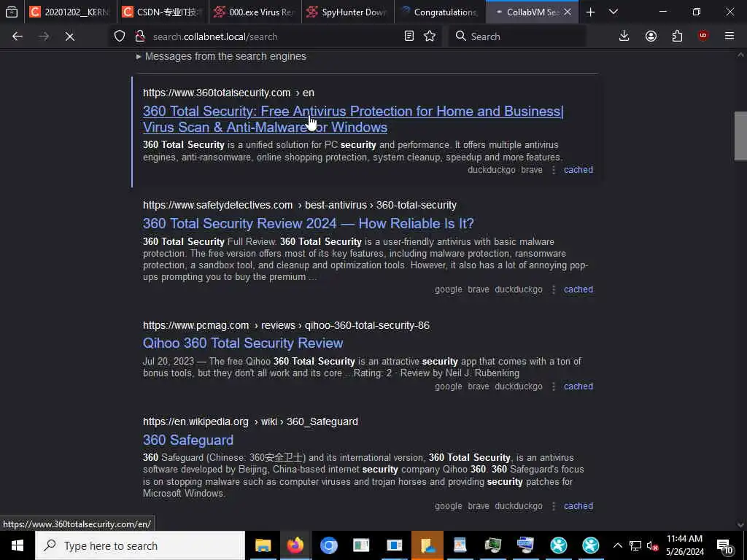The height and width of the screenshot is (560, 747).
Task: Open the uBlock Origin extension
Action: [703, 36]
